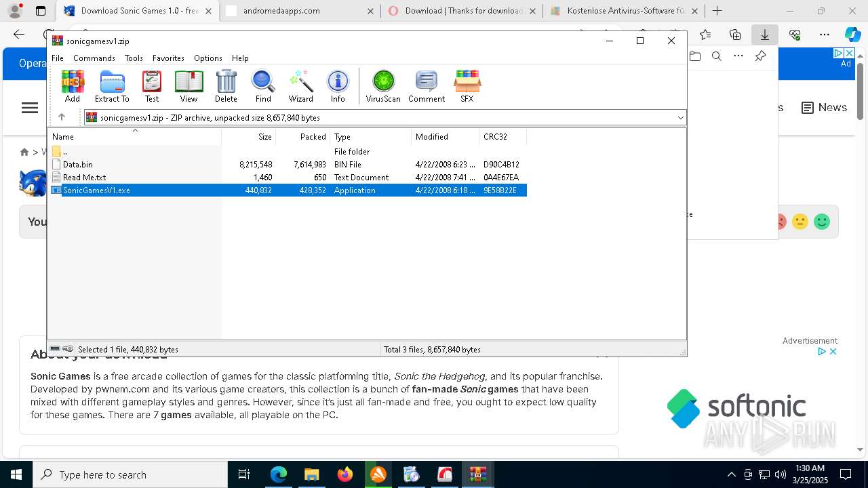Image resolution: width=868 pixels, height=488 pixels.
Task: Open the Favorites menu
Action: tap(168, 58)
